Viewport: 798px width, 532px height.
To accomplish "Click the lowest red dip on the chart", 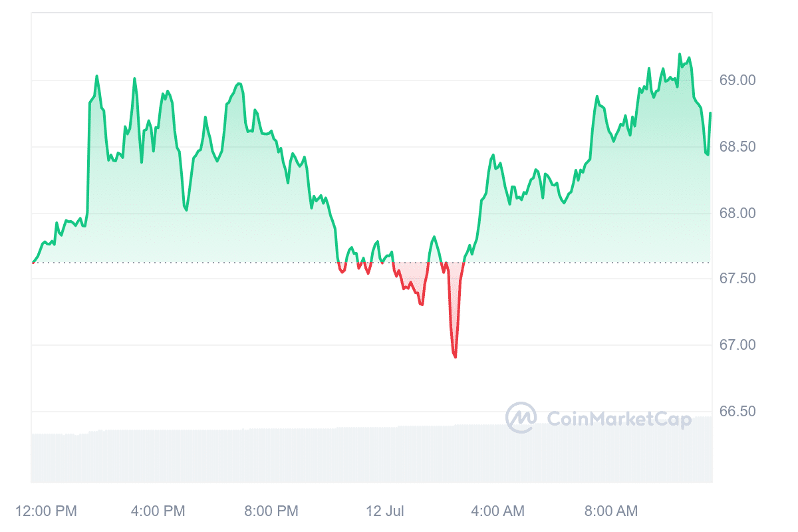I will 456,356.
